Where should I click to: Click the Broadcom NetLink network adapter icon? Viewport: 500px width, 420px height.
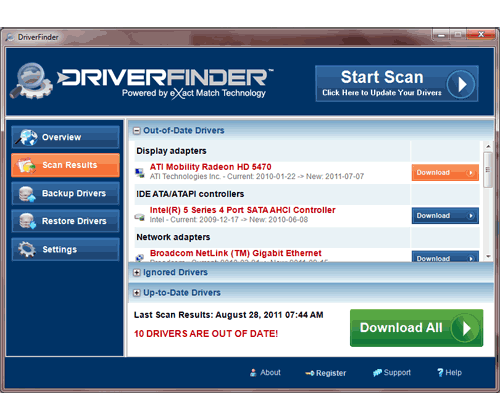coord(140,258)
